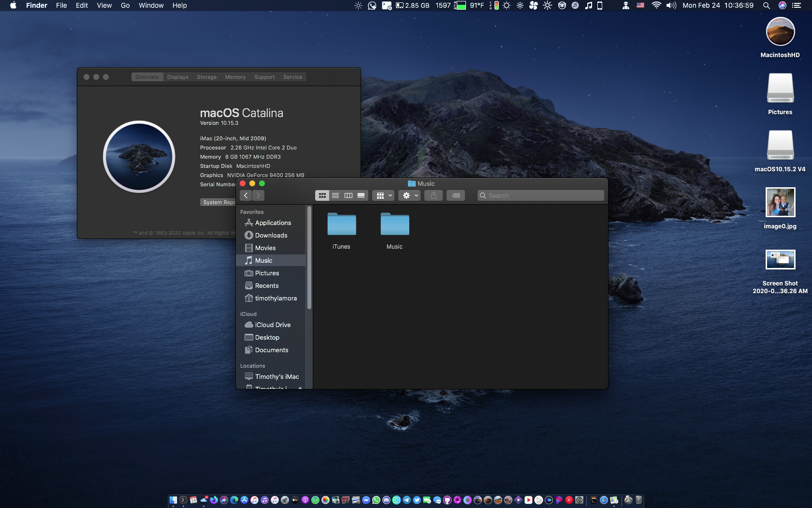Viewport: 812px width, 508px height.
Task: Open App Store from the Dock
Action: click(x=244, y=500)
